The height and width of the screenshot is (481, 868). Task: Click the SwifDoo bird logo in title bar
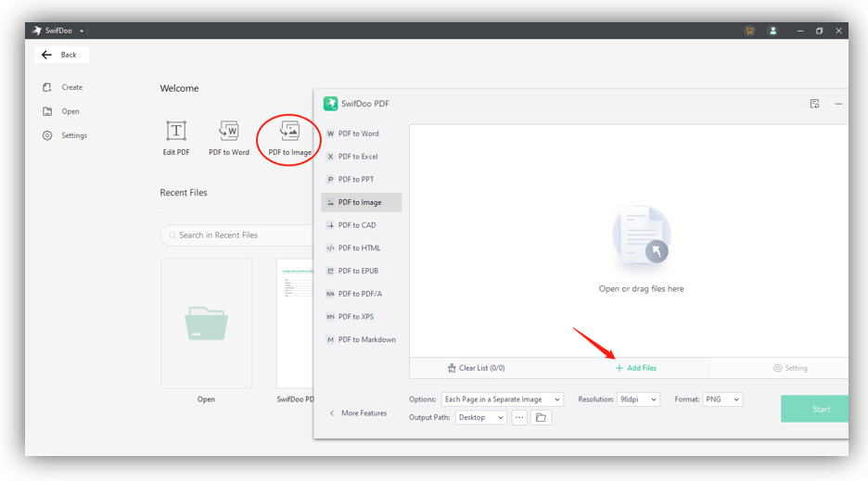coord(36,31)
